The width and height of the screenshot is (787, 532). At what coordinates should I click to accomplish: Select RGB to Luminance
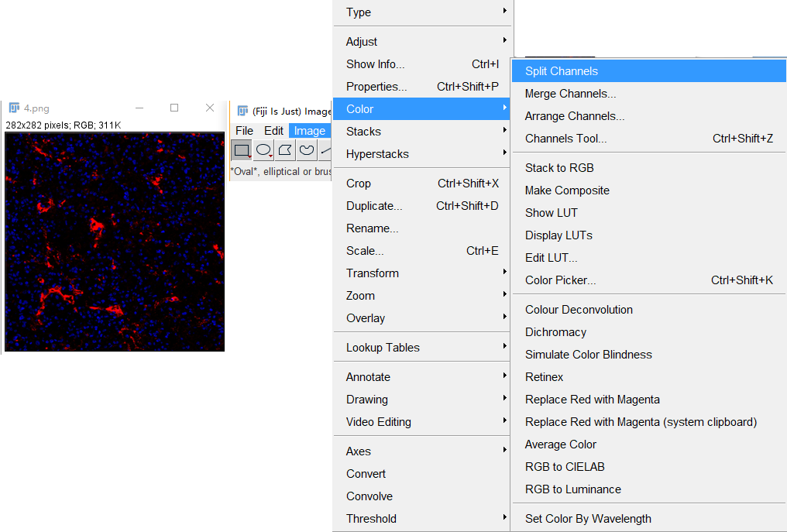[649, 489]
